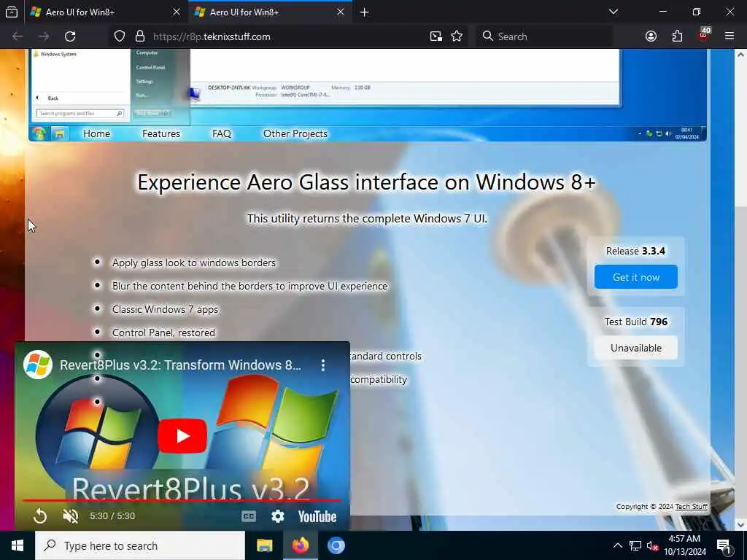The height and width of the screenshot is (560, 747).
Task: Play the Revert8Plus YouTube video
Action: point(182,436)
